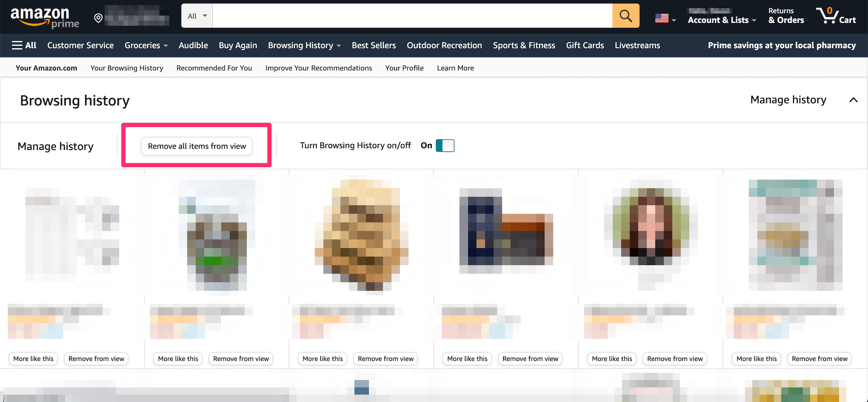The height and width of the screenshot is (402, 868).
Task: Click the search magnifying glass icon
Action: (x=626, y=16)
